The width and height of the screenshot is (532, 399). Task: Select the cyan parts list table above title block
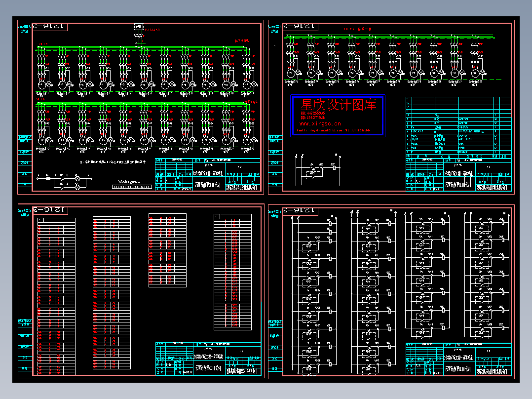458,128
